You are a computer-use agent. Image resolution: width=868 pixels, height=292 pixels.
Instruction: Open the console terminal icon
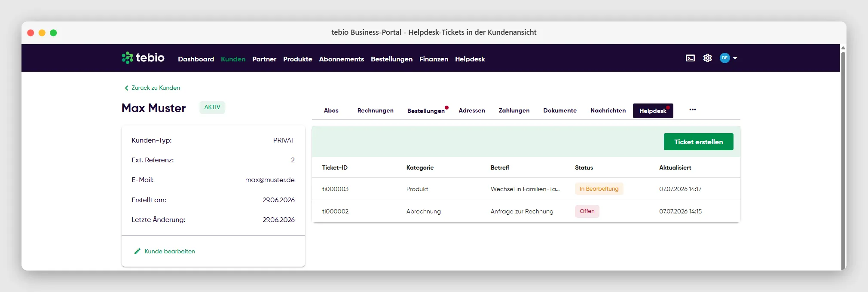tap(690, 58)
